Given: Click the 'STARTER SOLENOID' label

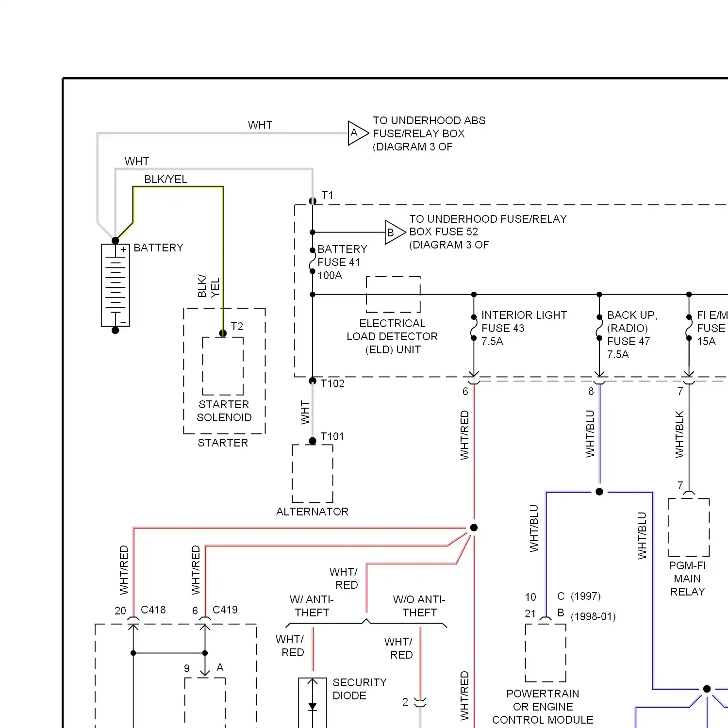Looking at the screenshot, I should (x=224, y=411).
